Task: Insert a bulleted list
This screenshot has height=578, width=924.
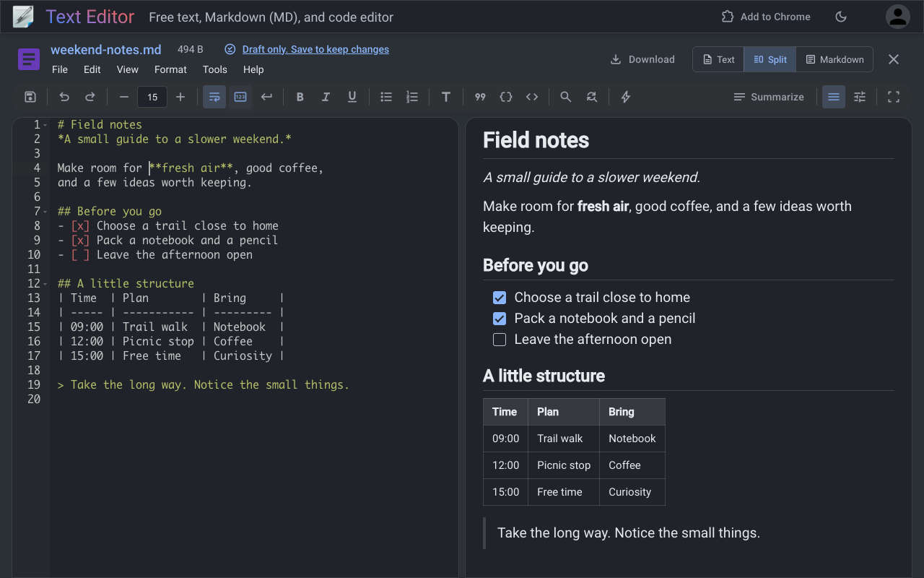Action: [386, 97]
